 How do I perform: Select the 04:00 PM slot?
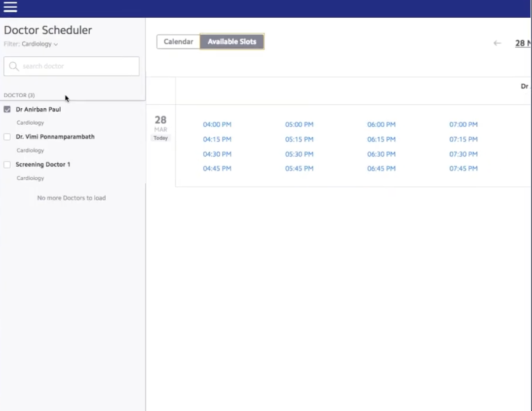[x=217, y=124]
